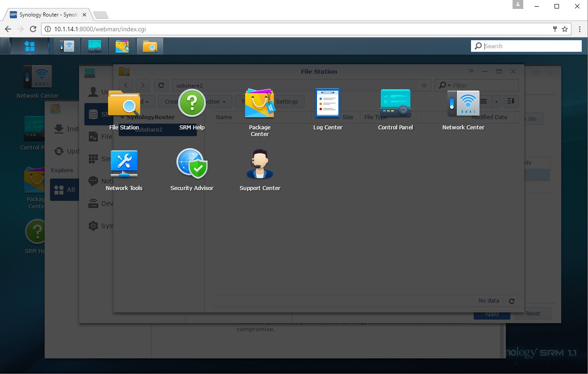Click the Network Center desktop shortcut
This screenshot has height=374, width=588.
point(38,82)
